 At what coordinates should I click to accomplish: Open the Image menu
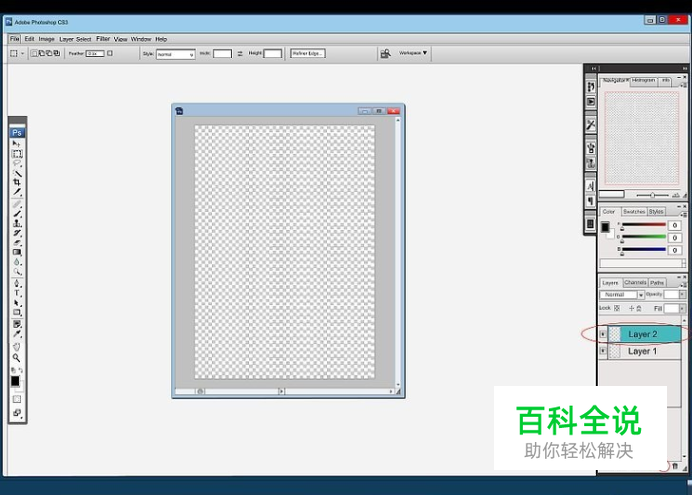coord(46,39)
